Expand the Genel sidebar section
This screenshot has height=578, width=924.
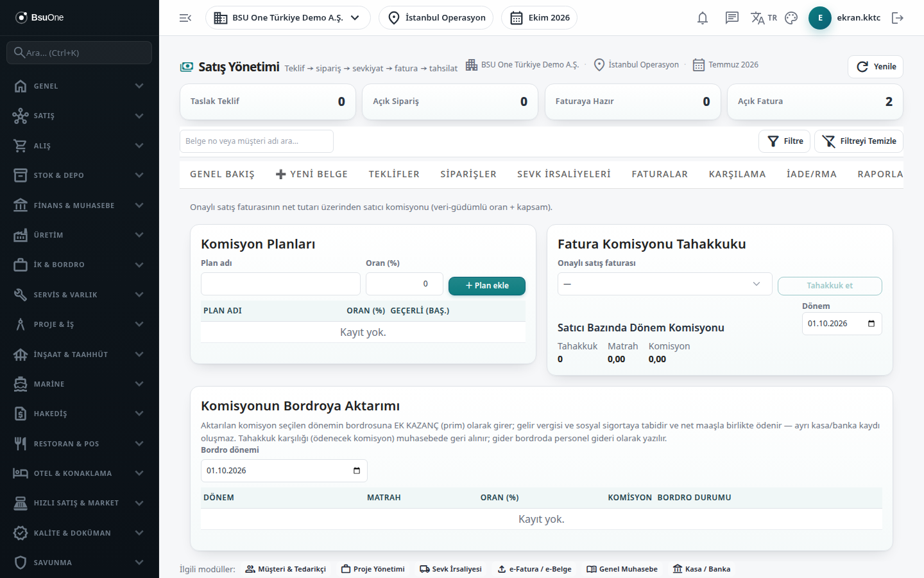point(80,86)
